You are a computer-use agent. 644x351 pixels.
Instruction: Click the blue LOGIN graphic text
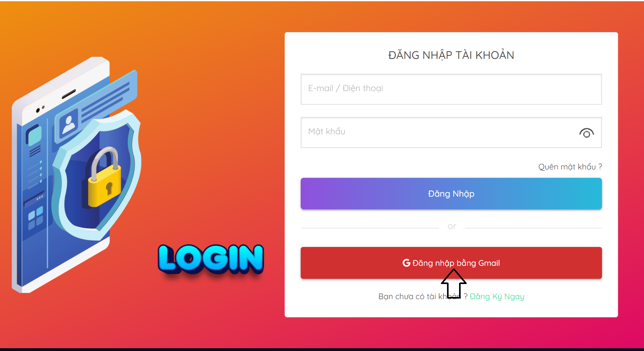(x=211, y=259)
